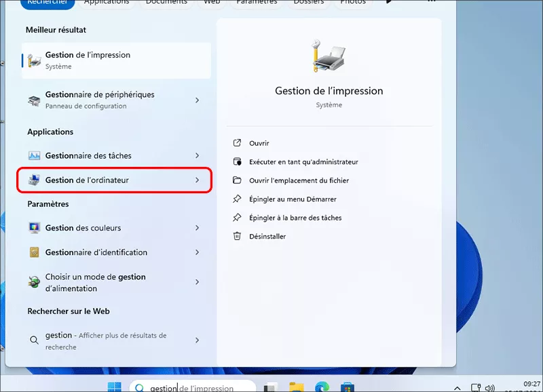Expand the Choisir un mode de gestion entry
This screenshot has height=392, width=543.
click(x=196, y=281)
